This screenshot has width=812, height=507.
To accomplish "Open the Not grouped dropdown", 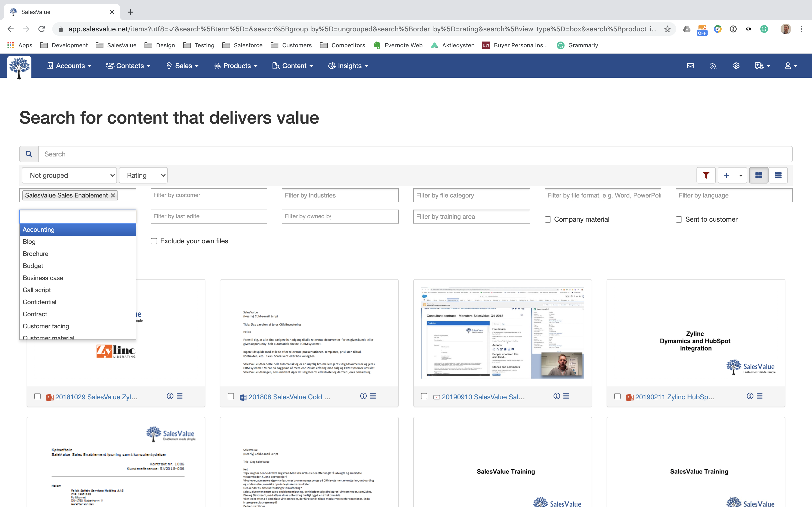I will tap(69, 175).
